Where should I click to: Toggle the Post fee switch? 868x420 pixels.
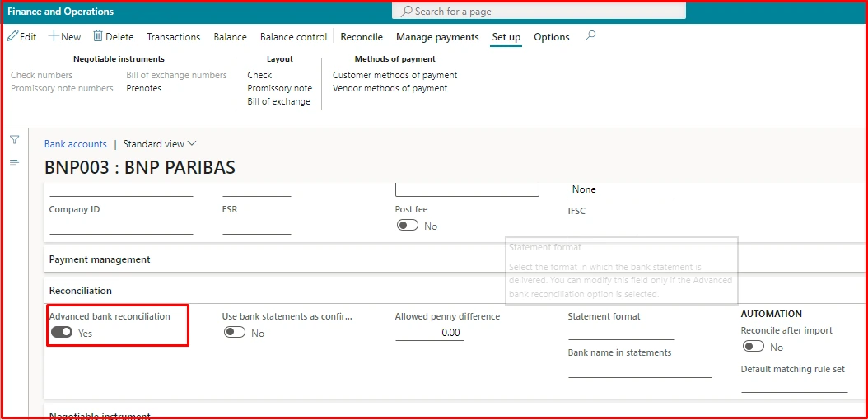pyautogui.click(x=408, y=226)
